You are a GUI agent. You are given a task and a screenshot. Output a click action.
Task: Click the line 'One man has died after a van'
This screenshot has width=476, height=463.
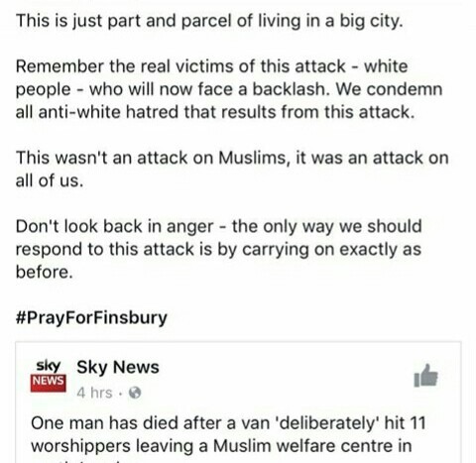pyautogui.click(x=228, y=423)
